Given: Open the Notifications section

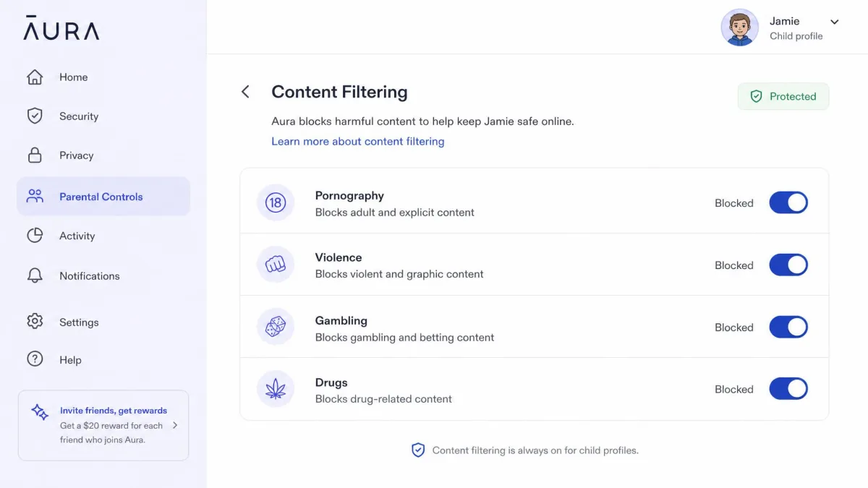Looking at the screenshot, I should [103, 275].
